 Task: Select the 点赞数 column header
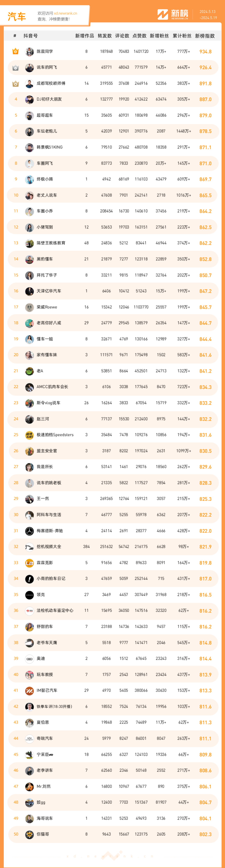(140, 36)
